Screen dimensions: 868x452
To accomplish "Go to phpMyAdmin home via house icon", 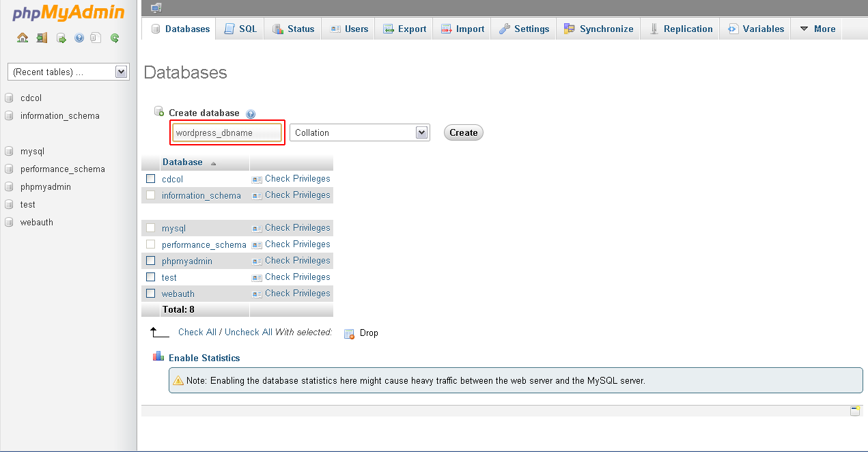I will [23, 38].
